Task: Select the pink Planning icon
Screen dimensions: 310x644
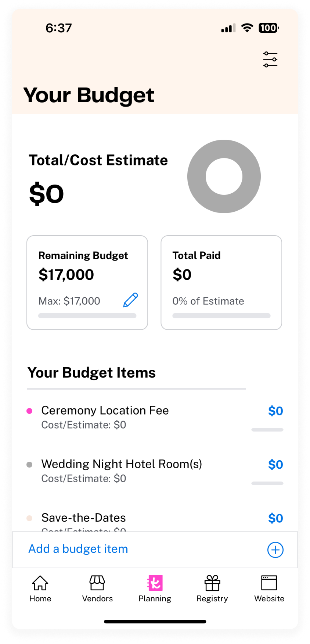Action: pos(155,583)
